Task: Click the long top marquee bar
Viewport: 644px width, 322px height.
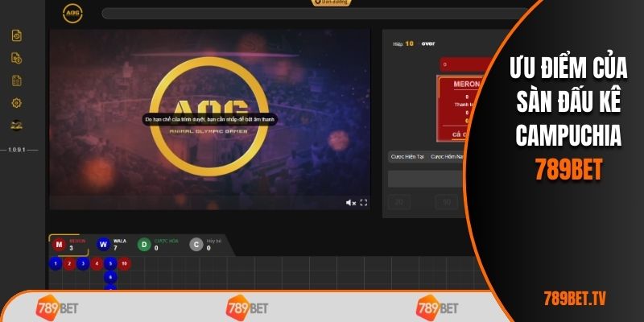Action: coord(314,14)
